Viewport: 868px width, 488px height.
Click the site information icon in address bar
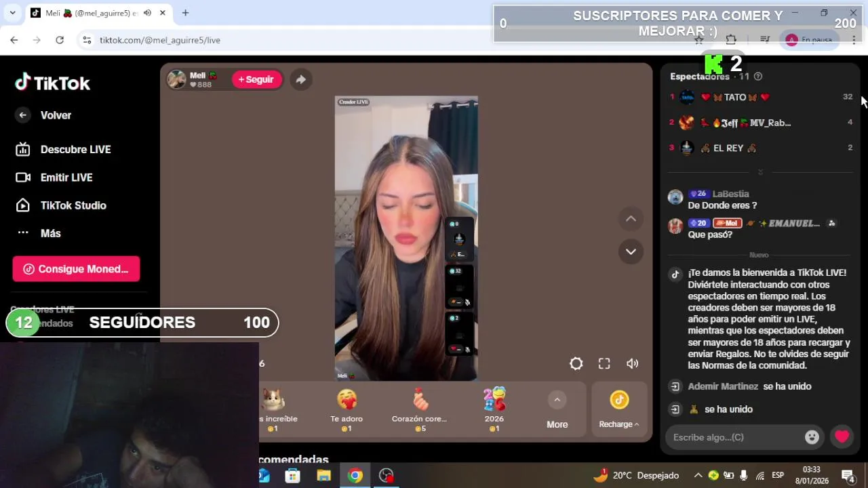click(87, 40)
